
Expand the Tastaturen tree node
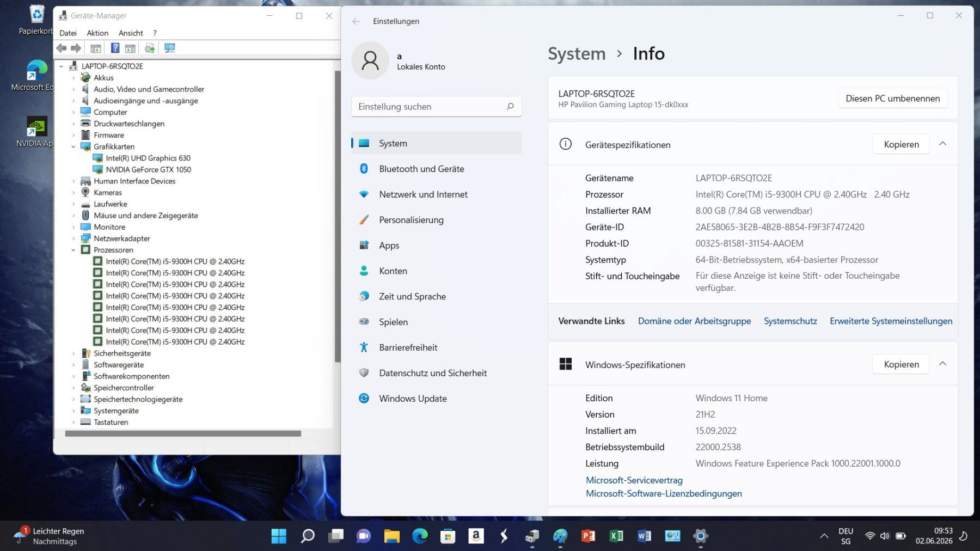(73, 422)
